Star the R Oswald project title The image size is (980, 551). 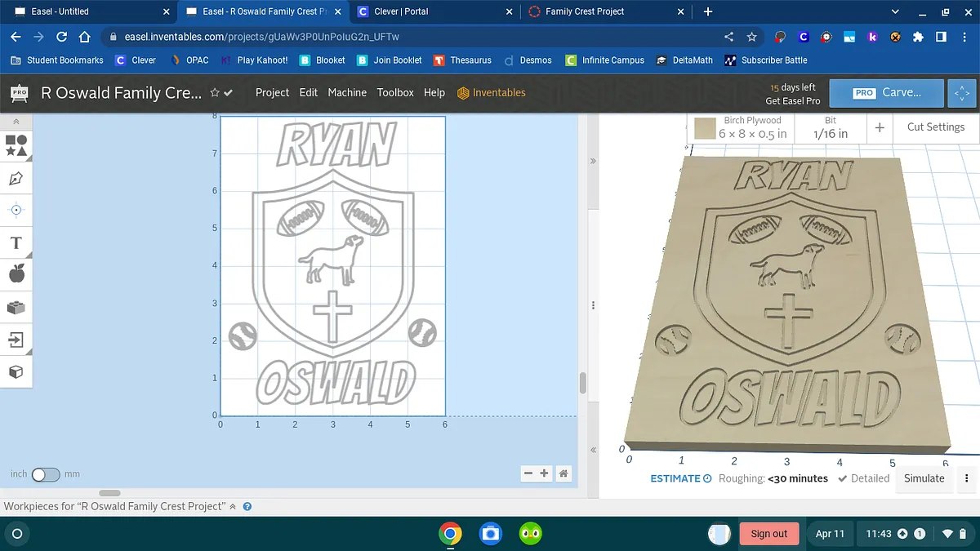215,93
